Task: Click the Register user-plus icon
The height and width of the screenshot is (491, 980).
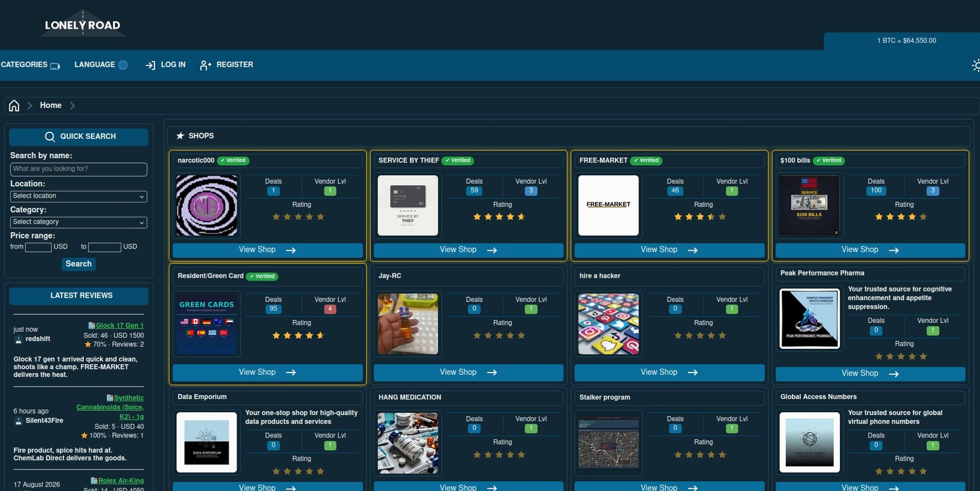Action: pos(205,66)
